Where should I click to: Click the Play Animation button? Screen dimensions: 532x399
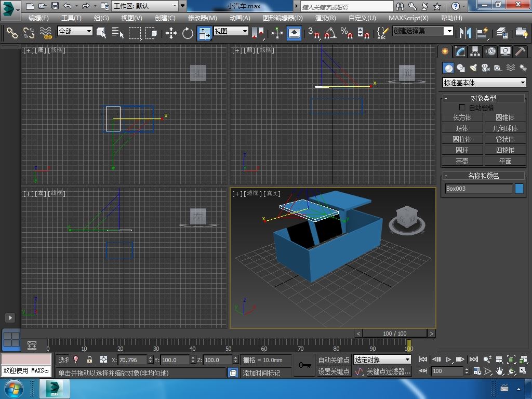tap(448, 360)
